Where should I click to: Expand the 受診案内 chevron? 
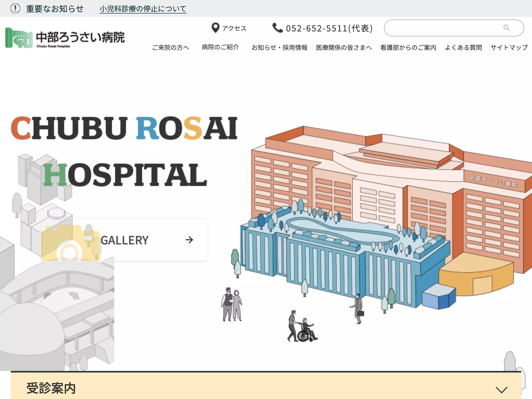(501, 390)
